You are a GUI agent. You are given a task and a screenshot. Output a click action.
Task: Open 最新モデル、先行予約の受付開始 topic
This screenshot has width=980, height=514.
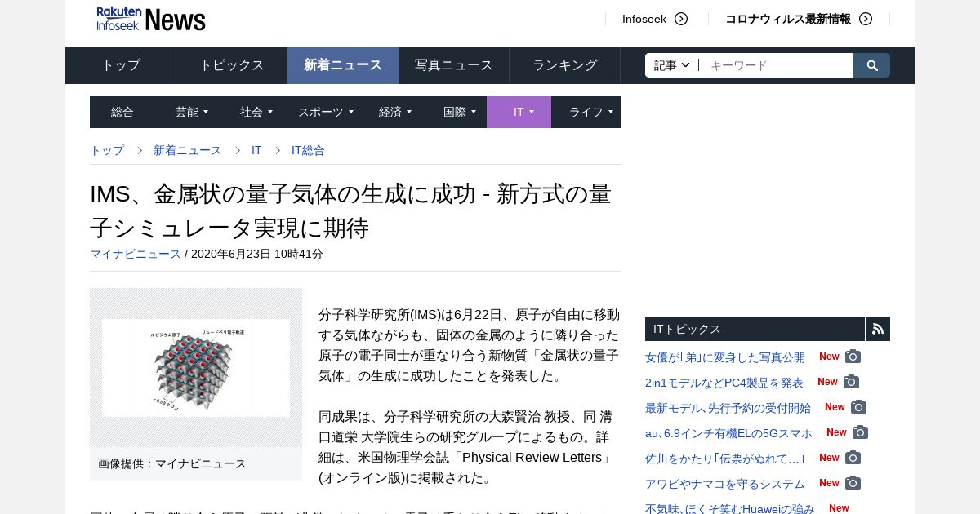[728, 408]
